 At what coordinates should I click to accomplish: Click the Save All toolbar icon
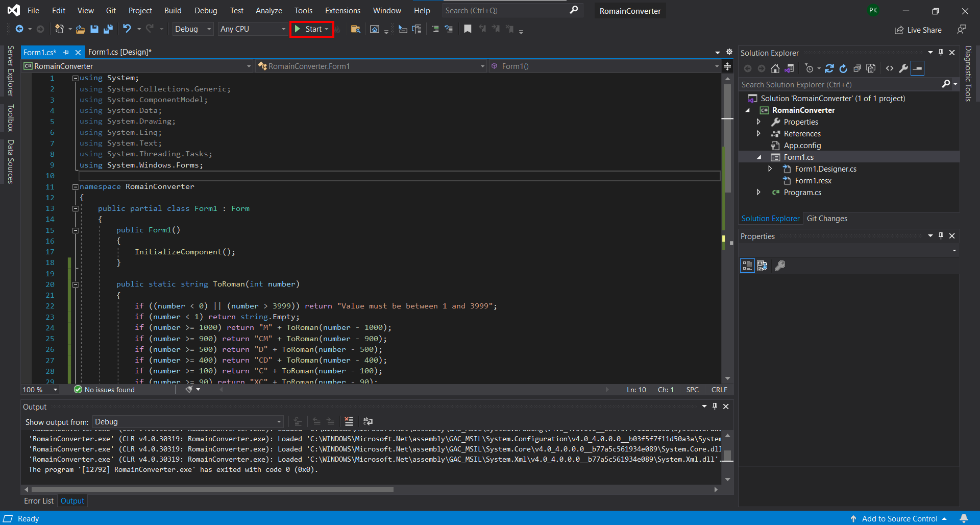coord(108,29)
